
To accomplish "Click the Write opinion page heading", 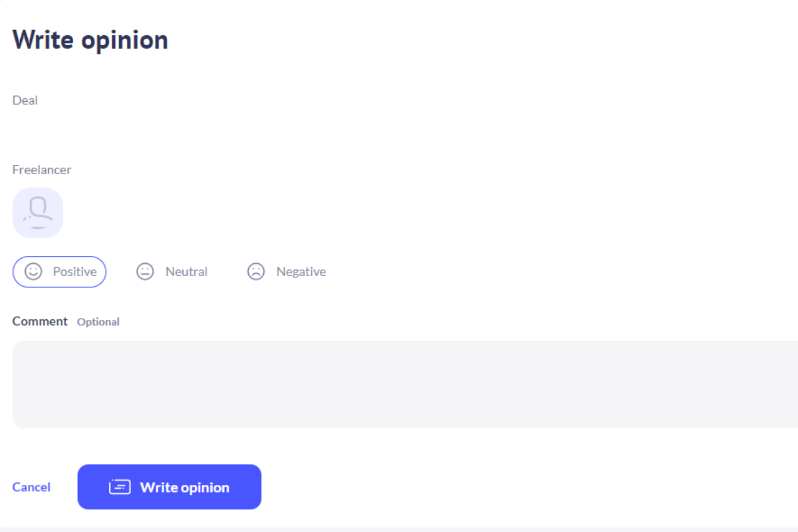I will 90,40.
